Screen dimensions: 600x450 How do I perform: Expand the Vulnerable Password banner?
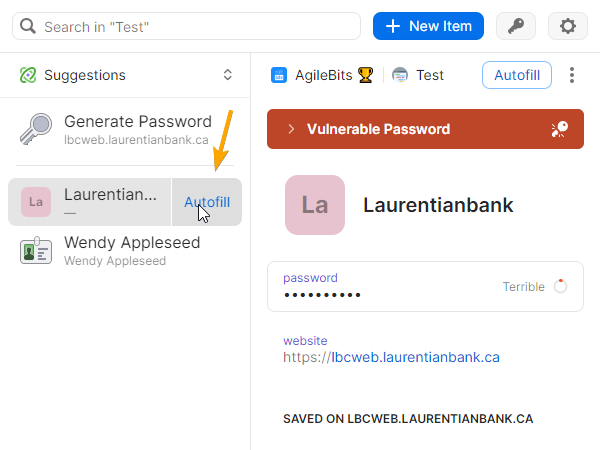[x=291, y=129]
